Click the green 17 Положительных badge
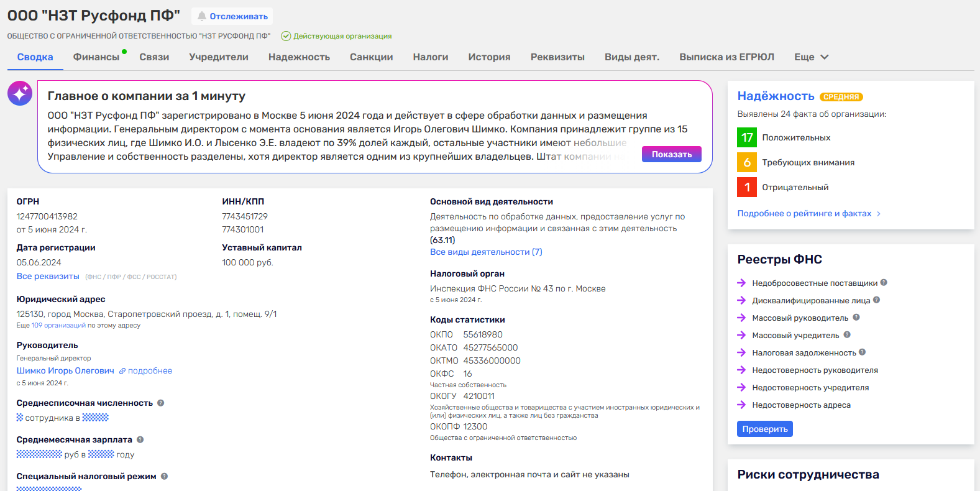 tap(747, 137)
